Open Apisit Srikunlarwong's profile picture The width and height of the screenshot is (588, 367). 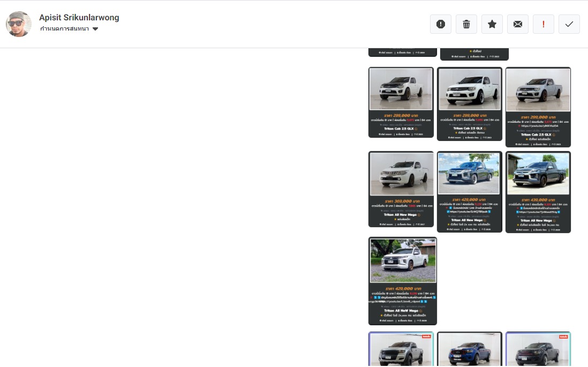click(x=19, y=24)
